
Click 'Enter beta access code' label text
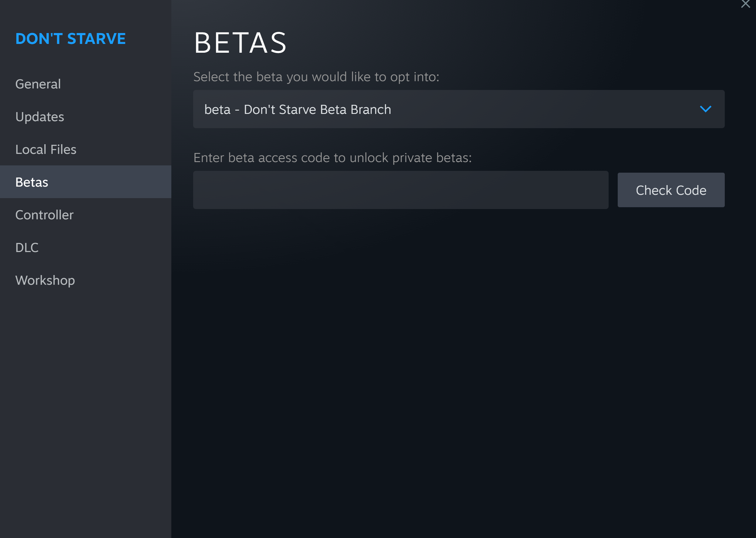point(332,158)
